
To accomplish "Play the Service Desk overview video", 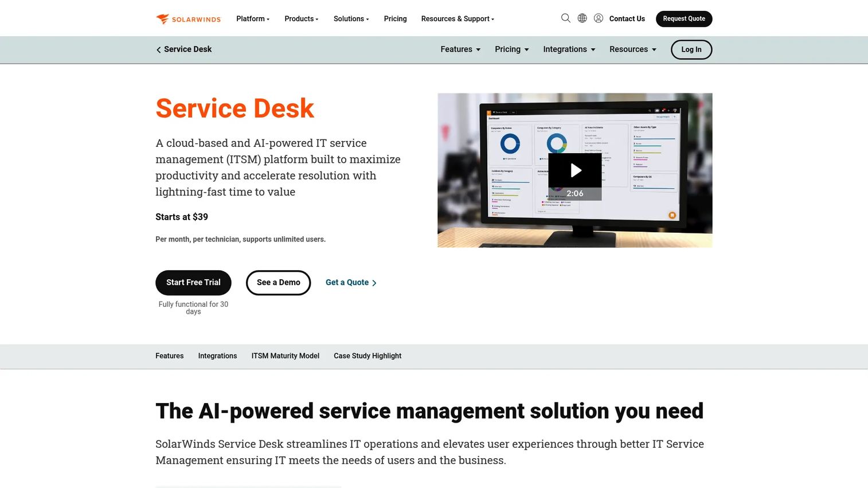I will tap(575, 170).
